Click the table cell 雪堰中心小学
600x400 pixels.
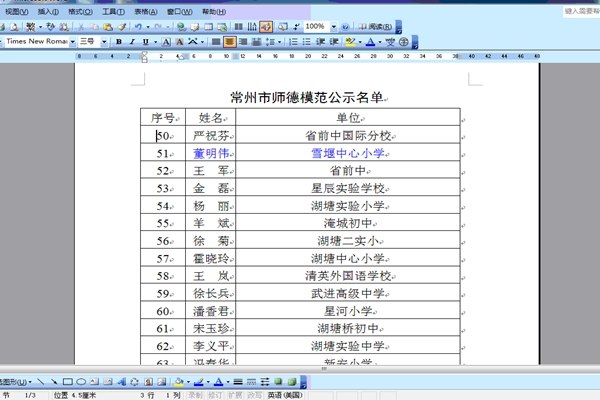click(x=347, y=153)
